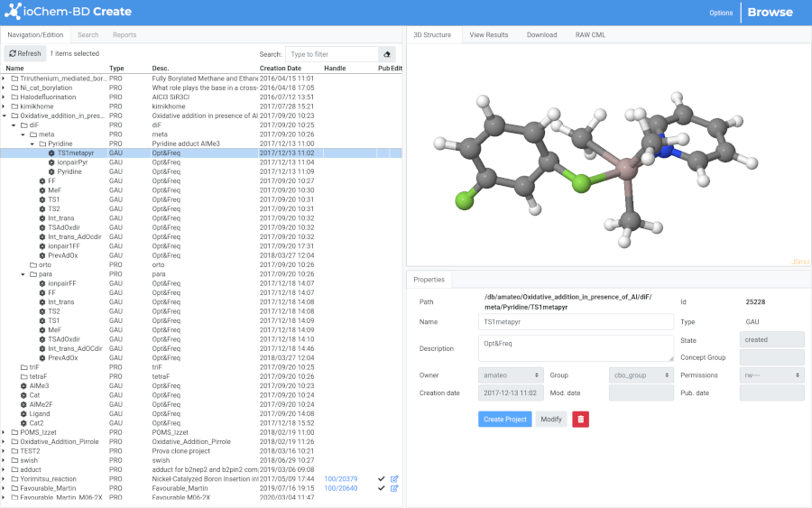Open the Permissions dropdown

click(771, 375)
